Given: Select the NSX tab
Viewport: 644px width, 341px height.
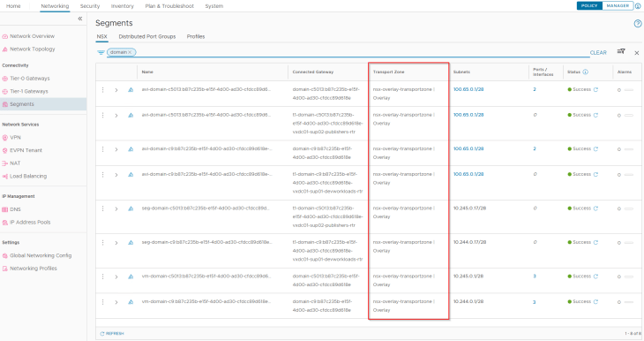Looking at the screenshot, I should pos(101,36).
